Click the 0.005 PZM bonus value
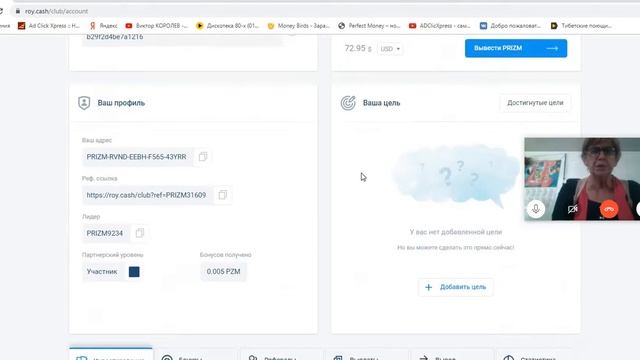 tap(223, 271)
